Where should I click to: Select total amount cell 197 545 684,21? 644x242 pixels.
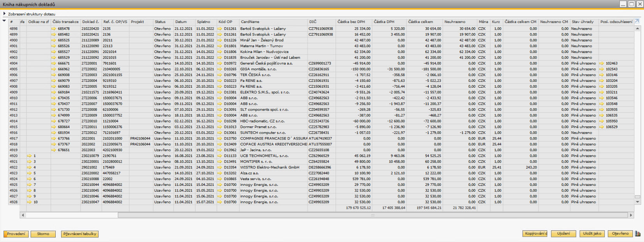point(424,208)
